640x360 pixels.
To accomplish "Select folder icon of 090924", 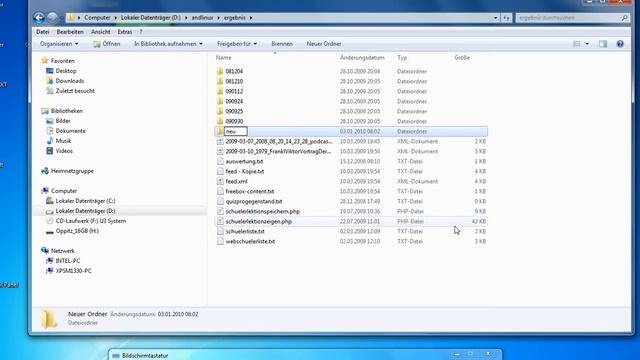I will point(220,101).
